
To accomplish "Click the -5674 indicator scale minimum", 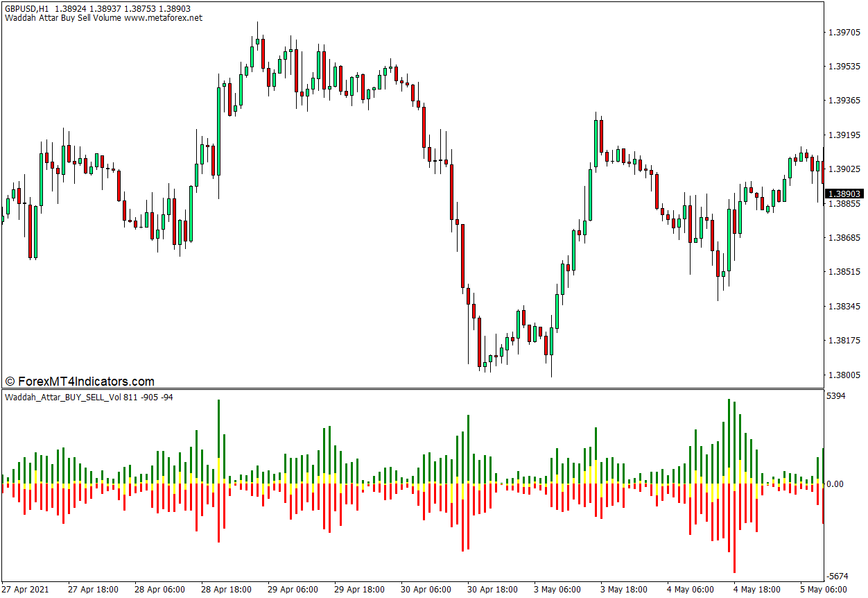I will click(837, 576).
